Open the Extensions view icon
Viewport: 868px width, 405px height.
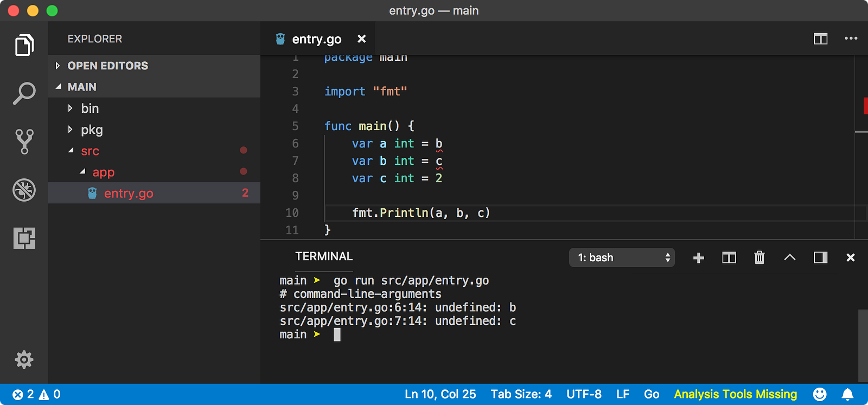point(24,238)
